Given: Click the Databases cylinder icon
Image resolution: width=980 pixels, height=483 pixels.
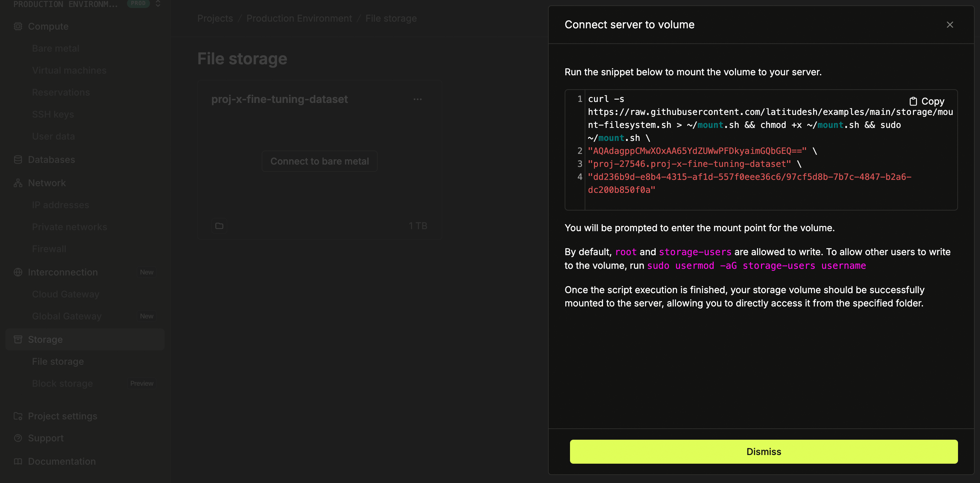Looking at the screenshot, I should (x=18, y=160).
